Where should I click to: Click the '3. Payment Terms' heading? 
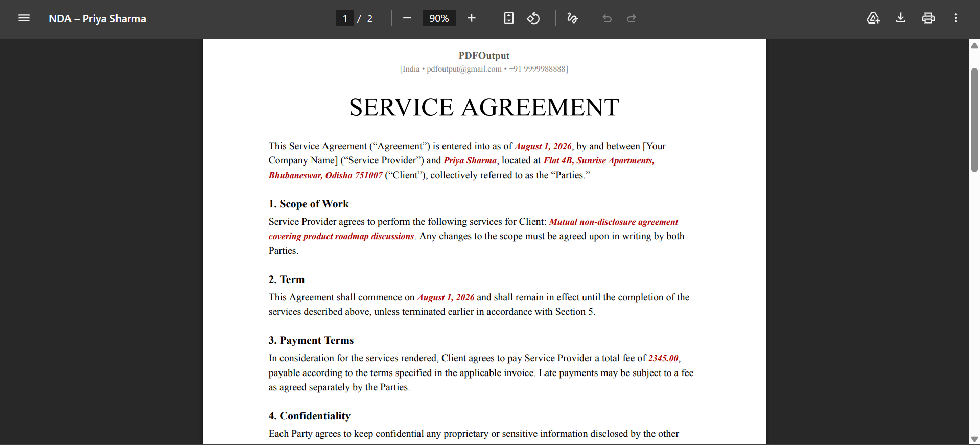pyautogui.click(x=311, y=340)
